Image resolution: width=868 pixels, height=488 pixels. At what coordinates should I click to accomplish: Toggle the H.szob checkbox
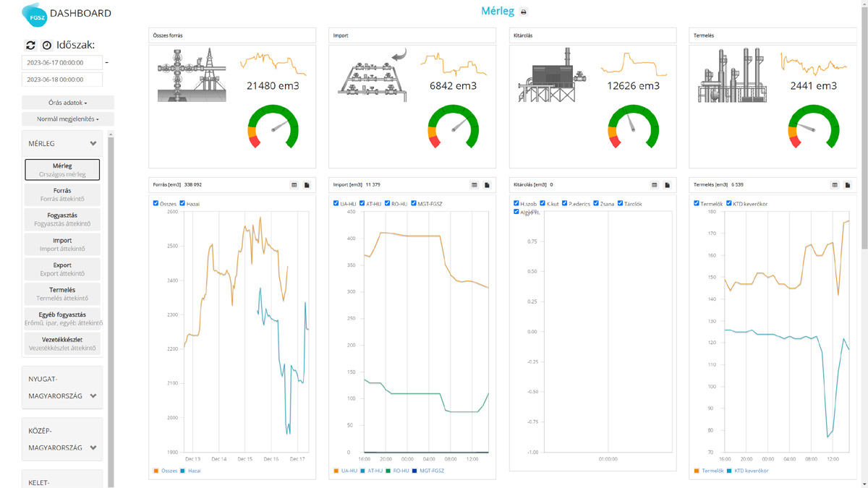[516, 203]
